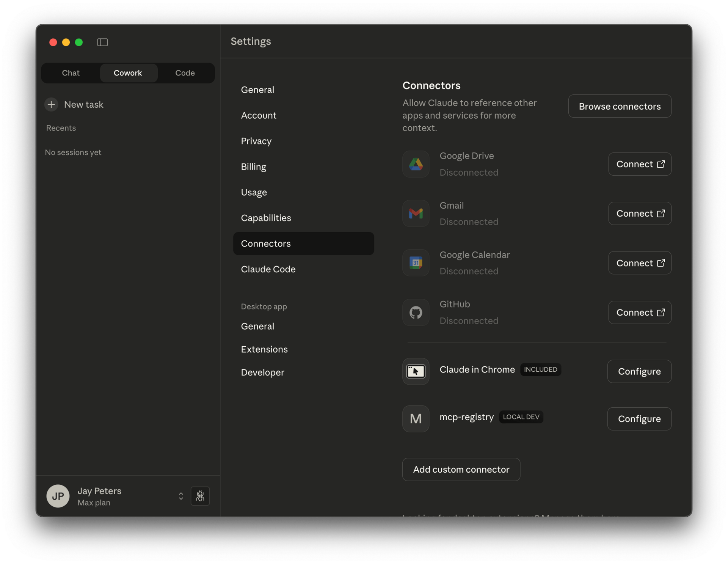Image resolution: width=728 pixels, height=564 pixels.
Task: Switch to the Code tab
Action: [x=185, y=73]
